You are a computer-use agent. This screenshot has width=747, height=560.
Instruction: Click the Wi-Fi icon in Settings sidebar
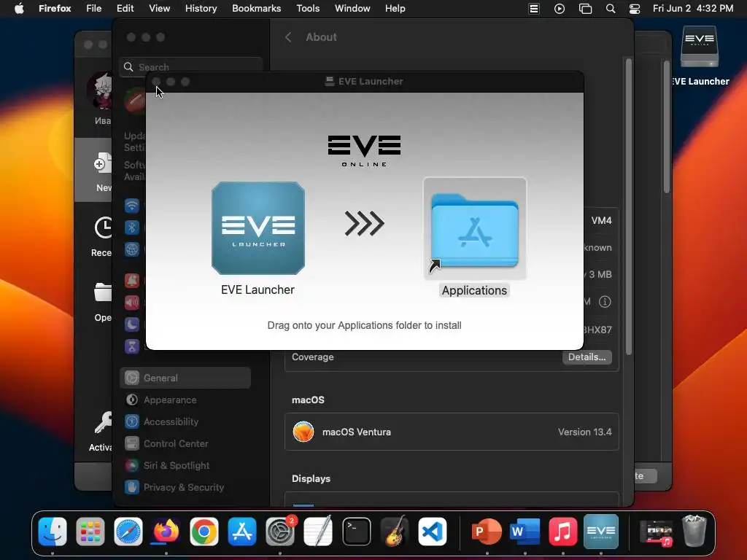pyautogui.click(x=132, y=206)
